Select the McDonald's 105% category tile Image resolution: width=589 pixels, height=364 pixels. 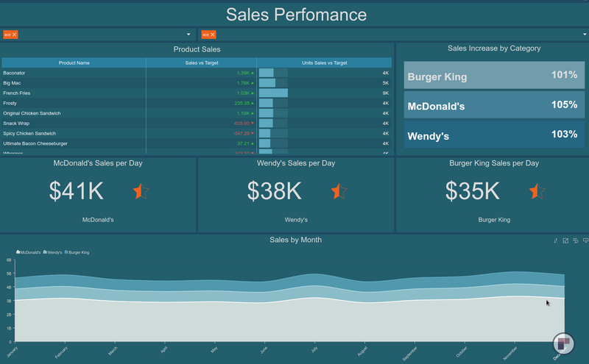494,105
